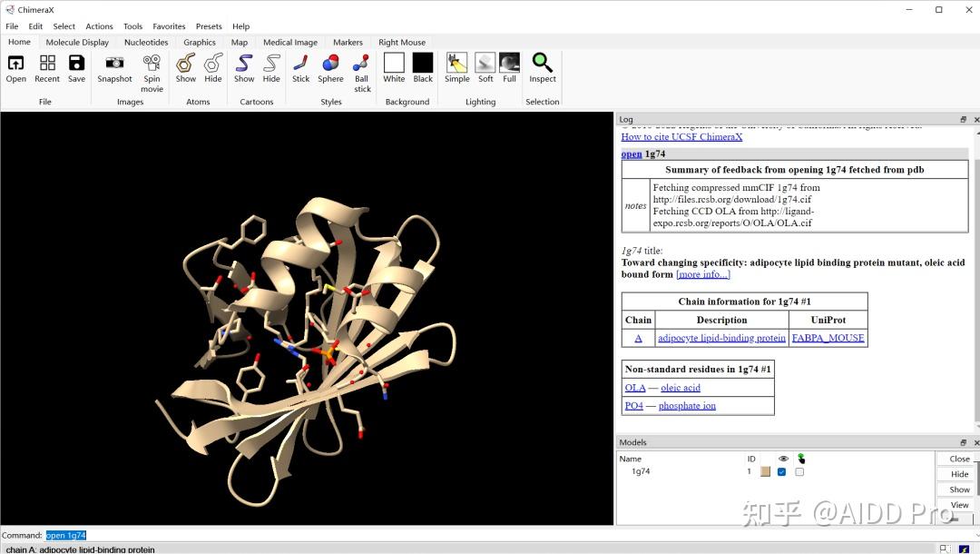Image resolution: width=980 pixels, height=554 pixels.
Task: Switch to Ball stick style
Action: pyautogui.click(x=362, y=64)
